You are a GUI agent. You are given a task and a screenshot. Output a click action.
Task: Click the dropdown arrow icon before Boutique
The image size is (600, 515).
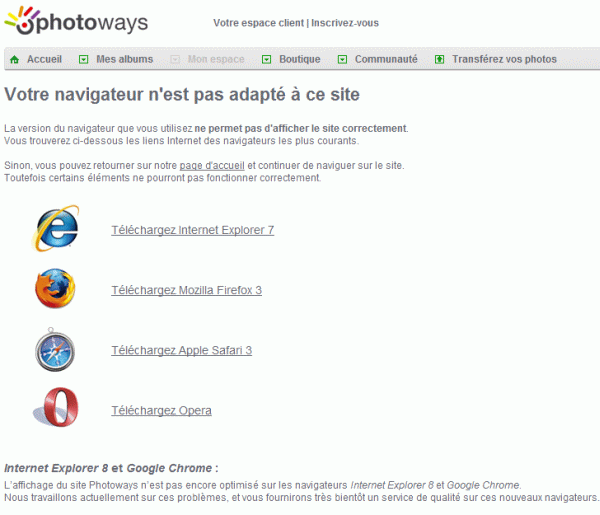266,59
